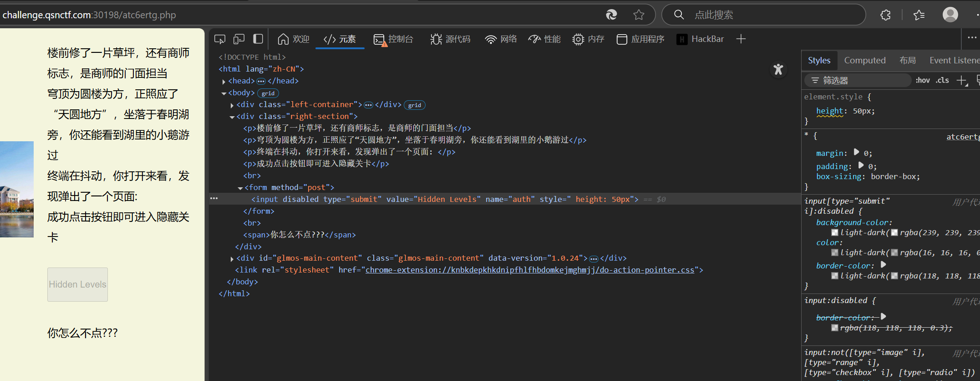This screenshot has height=381, width=980.
Task: Open the Performance (性能) tab
Action: pyautogui.click(x=544, y=39)
